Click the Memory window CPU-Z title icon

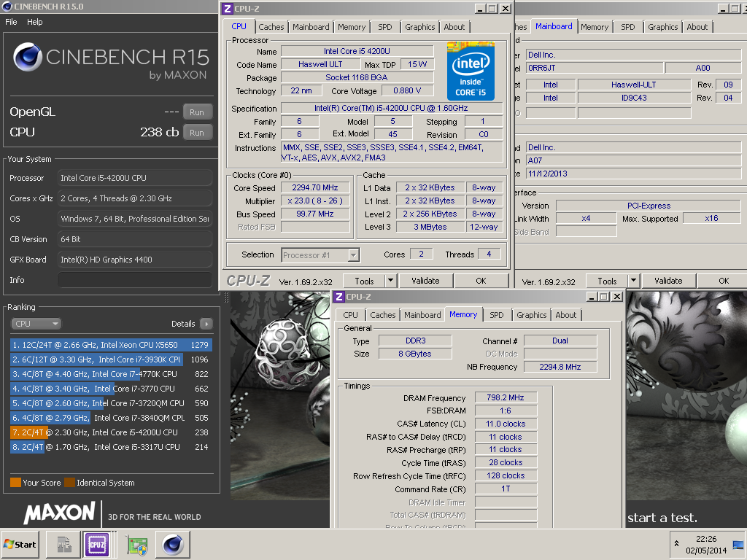point(338,297)
